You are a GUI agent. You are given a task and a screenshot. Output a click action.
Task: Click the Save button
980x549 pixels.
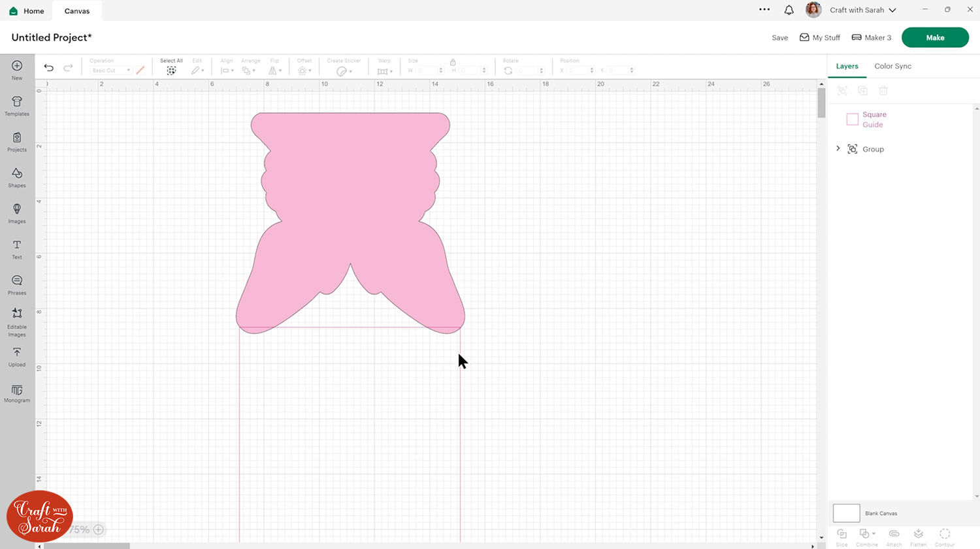coord(780,38)
